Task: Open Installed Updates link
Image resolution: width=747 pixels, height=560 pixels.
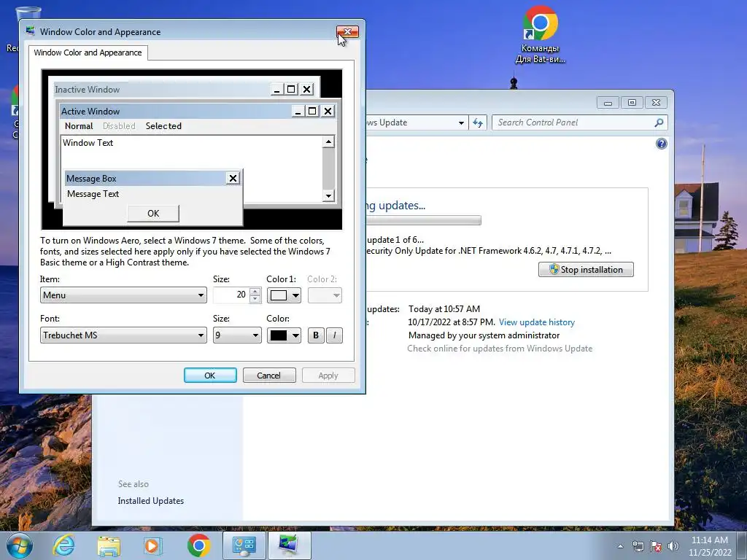Action: pos(150,501)
